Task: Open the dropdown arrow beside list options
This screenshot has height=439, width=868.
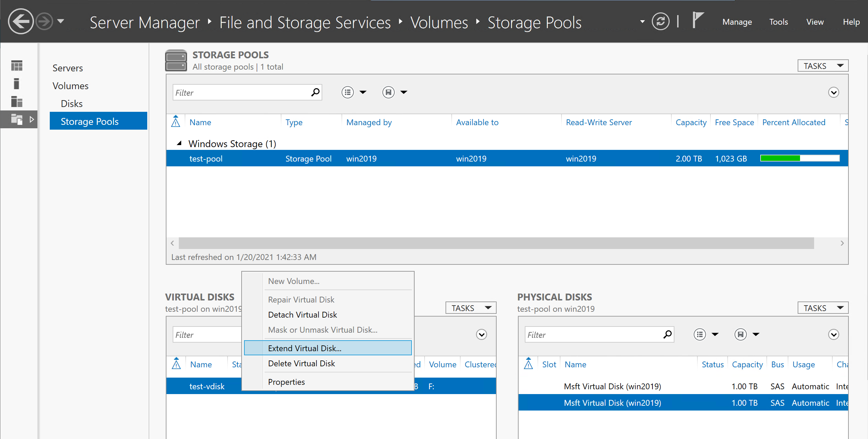Action: point(363,92)
